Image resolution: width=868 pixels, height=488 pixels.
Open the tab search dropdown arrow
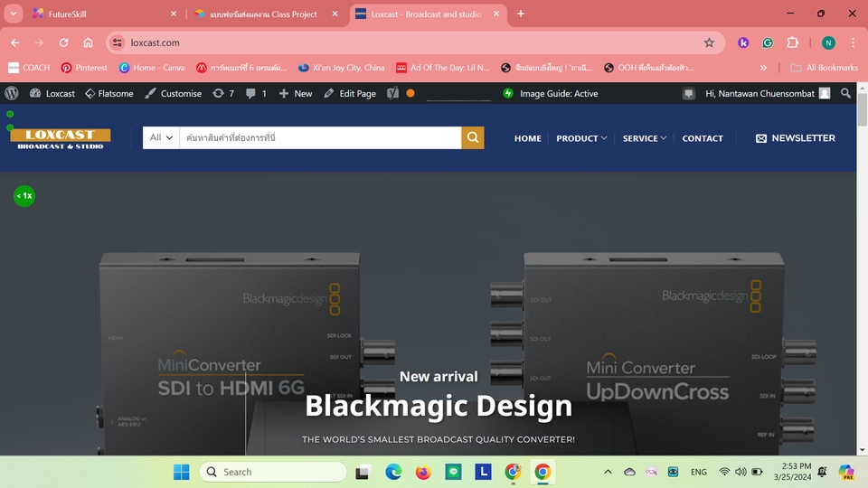coord(14,14)
